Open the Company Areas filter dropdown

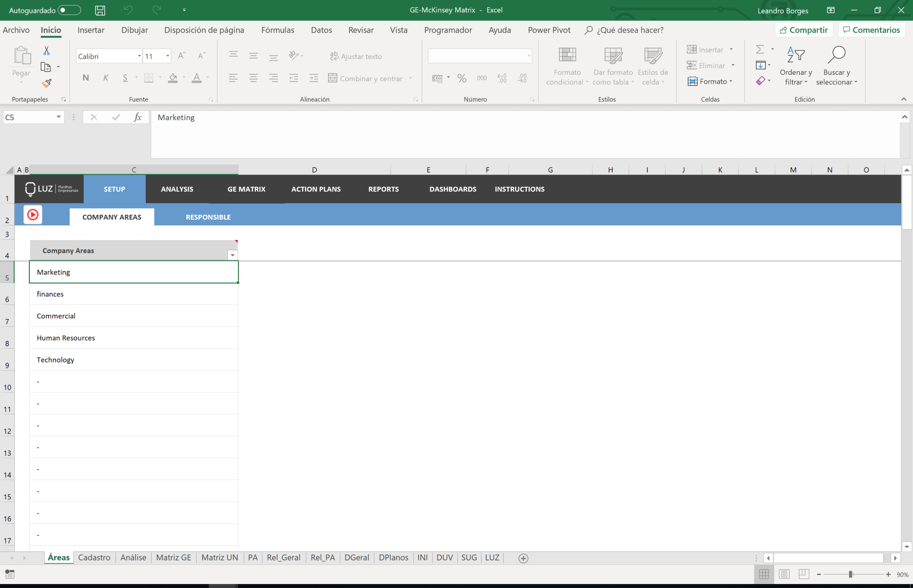(232, 255)
